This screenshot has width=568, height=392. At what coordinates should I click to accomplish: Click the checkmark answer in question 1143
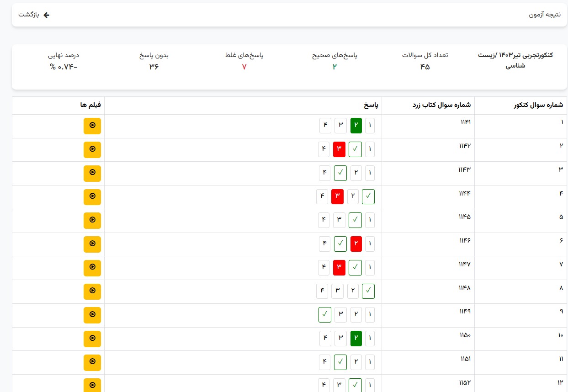point(340,173)
